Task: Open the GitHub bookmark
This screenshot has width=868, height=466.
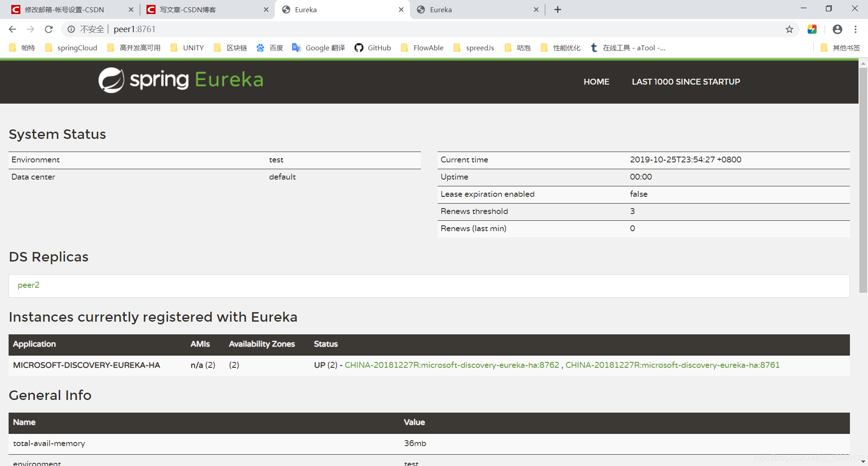Action: [373, 48]
